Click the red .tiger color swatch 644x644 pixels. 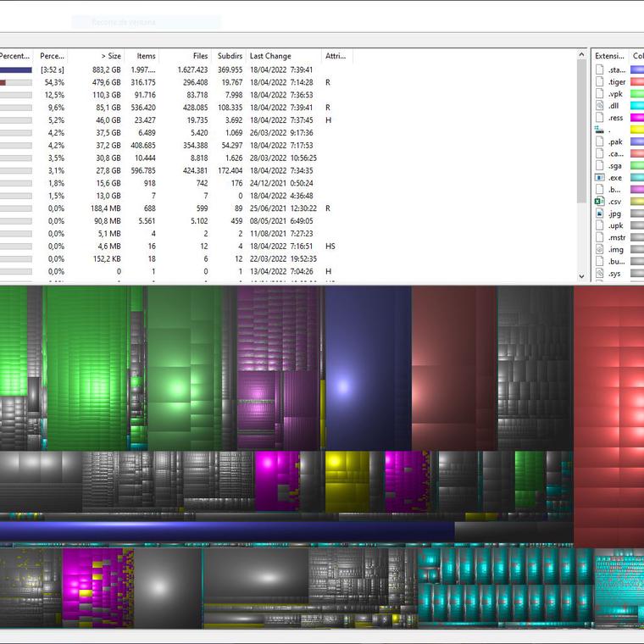637,82
